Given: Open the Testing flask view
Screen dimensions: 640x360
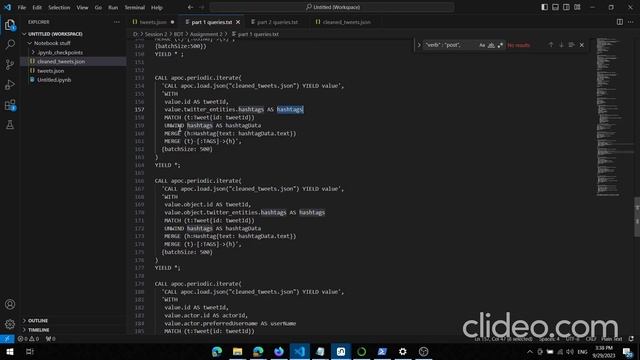Looking at the screenshot, I should (10, 125).
